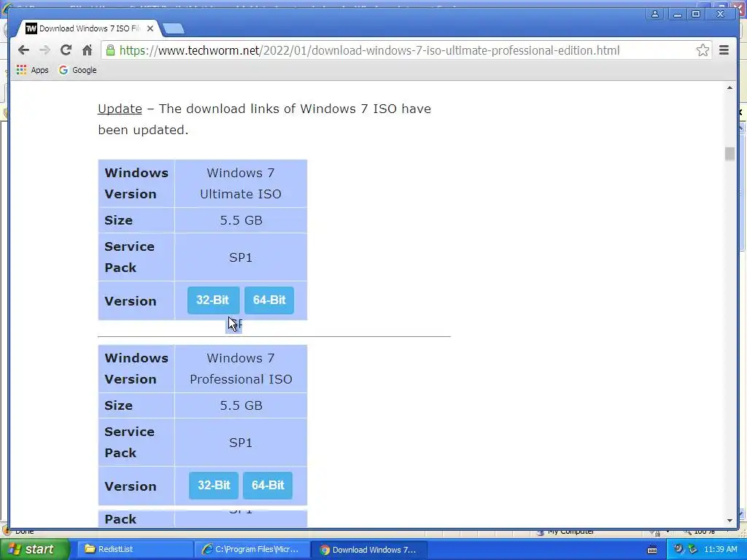Open the Windows XP start menu
This screenshot has width=747, height=560.
pyautogui.click(x=34, y=550)
